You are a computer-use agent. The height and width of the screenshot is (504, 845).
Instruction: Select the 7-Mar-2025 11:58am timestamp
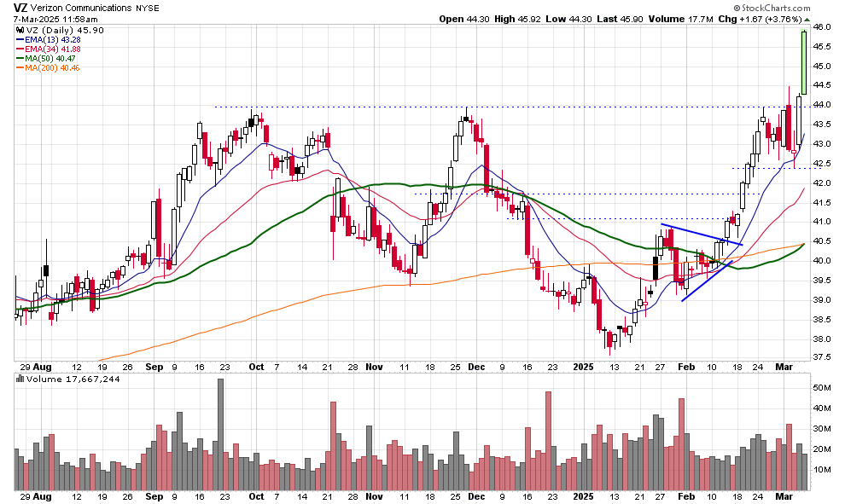[55, 19]
